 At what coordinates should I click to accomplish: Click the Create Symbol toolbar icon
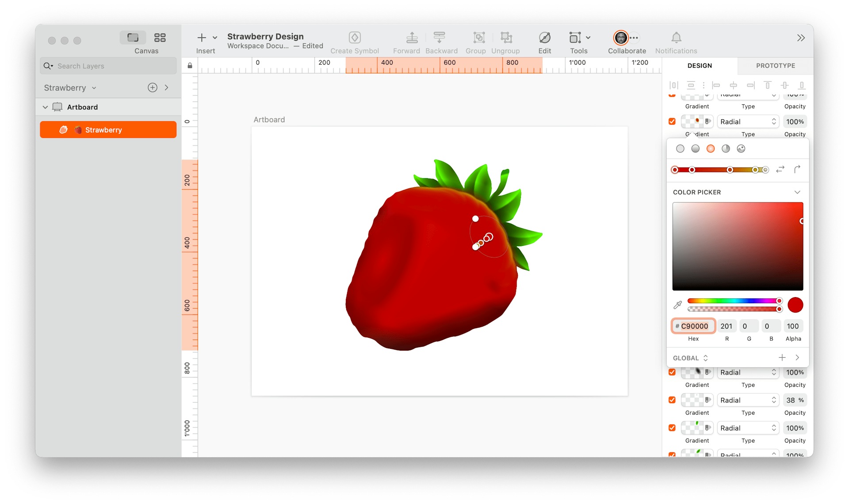pyautogui.click(x=354, y=38)
